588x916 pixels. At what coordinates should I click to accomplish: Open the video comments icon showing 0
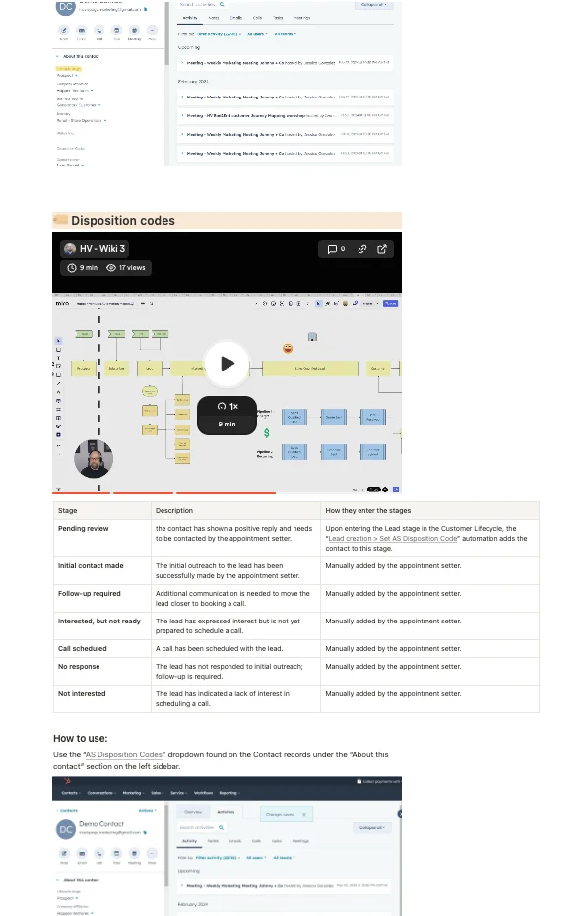tap(336, 249)
